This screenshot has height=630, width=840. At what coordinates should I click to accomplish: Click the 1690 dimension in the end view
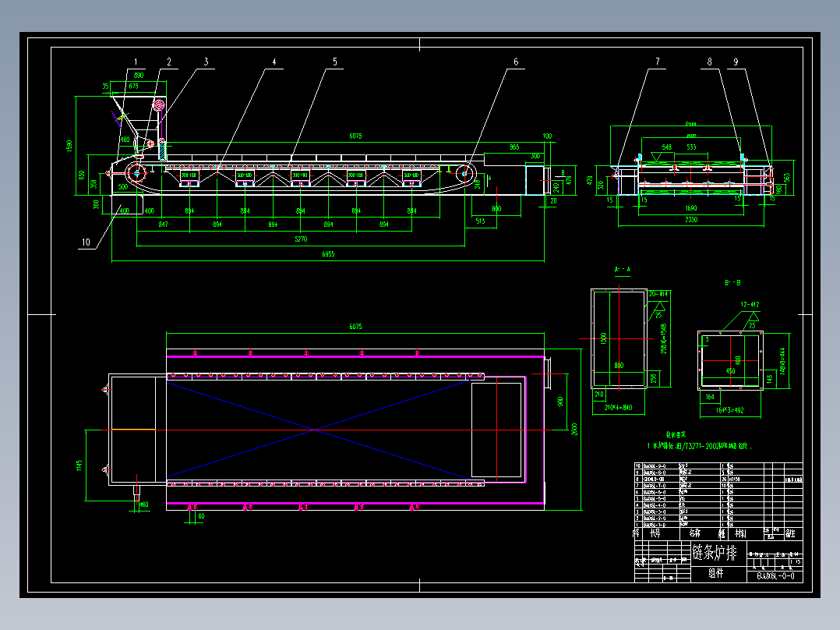pos(691,208)
